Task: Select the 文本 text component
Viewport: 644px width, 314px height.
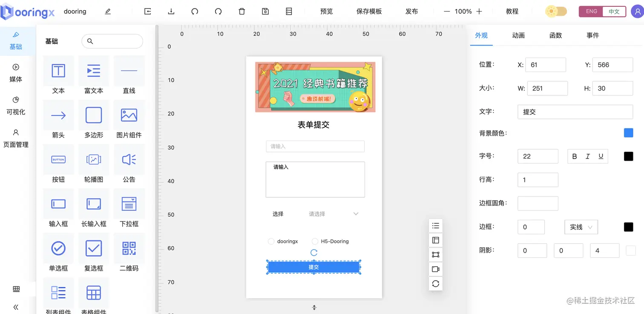Action: [x=58, y=75]
